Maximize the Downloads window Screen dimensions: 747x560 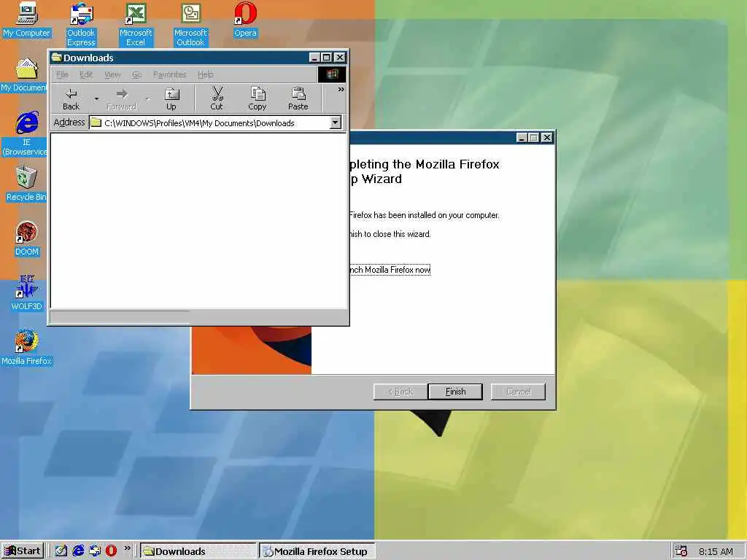click(x=326, y=58)
